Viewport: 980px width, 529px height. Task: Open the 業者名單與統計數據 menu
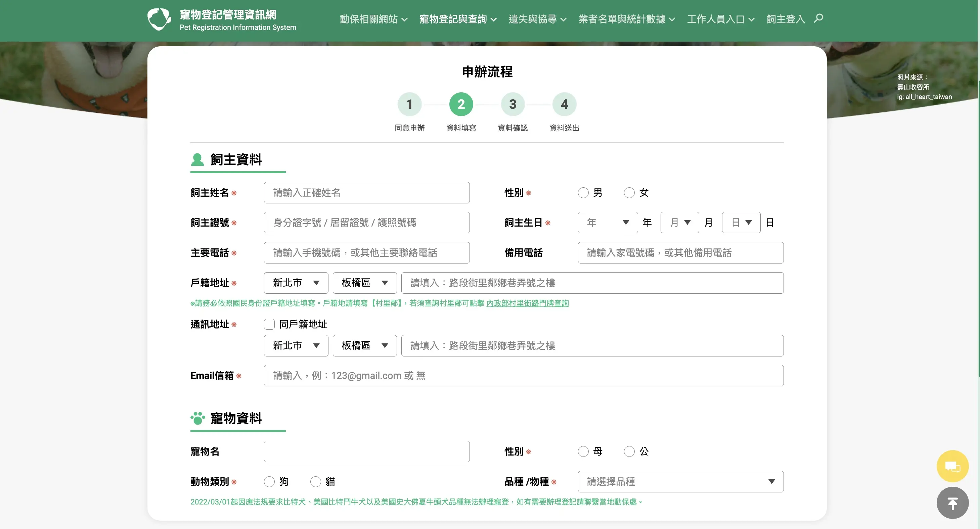coord(626,19)
